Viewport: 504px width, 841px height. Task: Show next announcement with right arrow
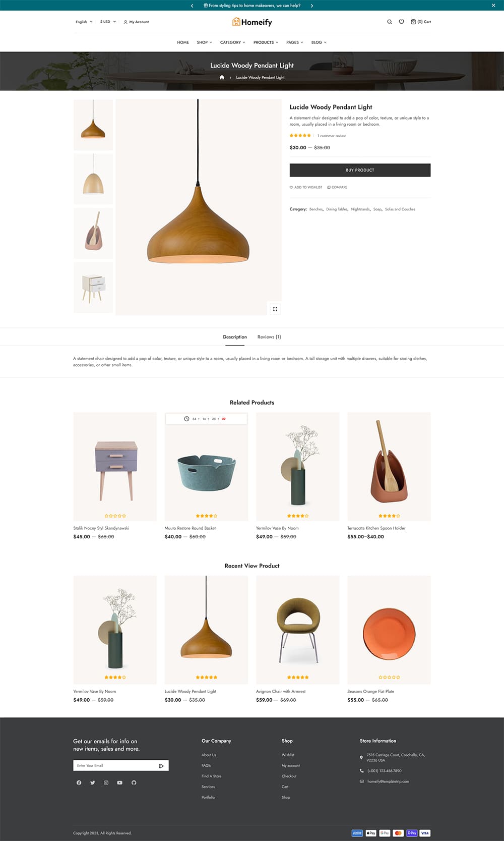click(311, 6)
